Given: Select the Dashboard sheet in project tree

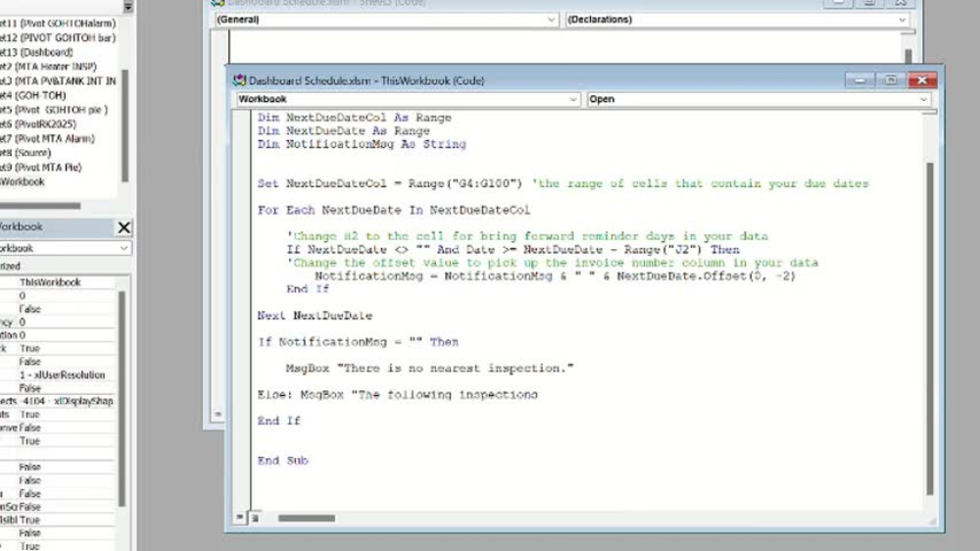Looking at the screenshot, I should [36, 52].
